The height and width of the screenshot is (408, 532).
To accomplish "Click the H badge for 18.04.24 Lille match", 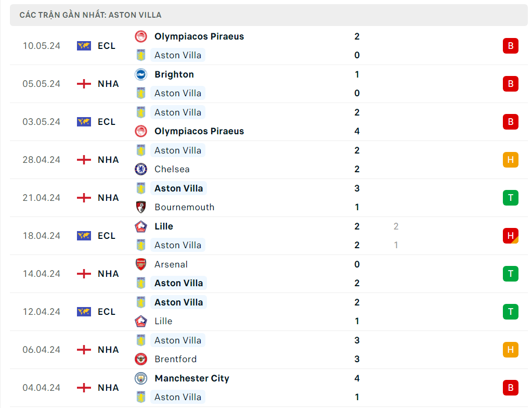I will (x=510, y=236).
